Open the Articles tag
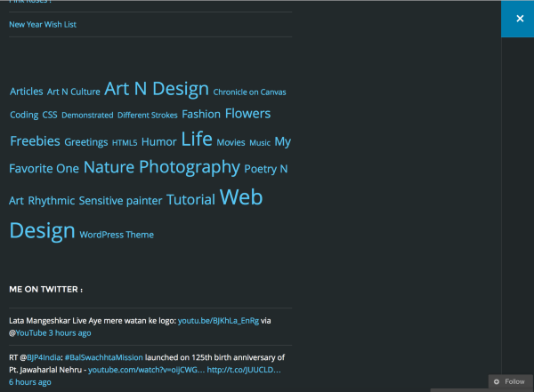This screenshot has width=534, height=392. (x=27, y=92)
